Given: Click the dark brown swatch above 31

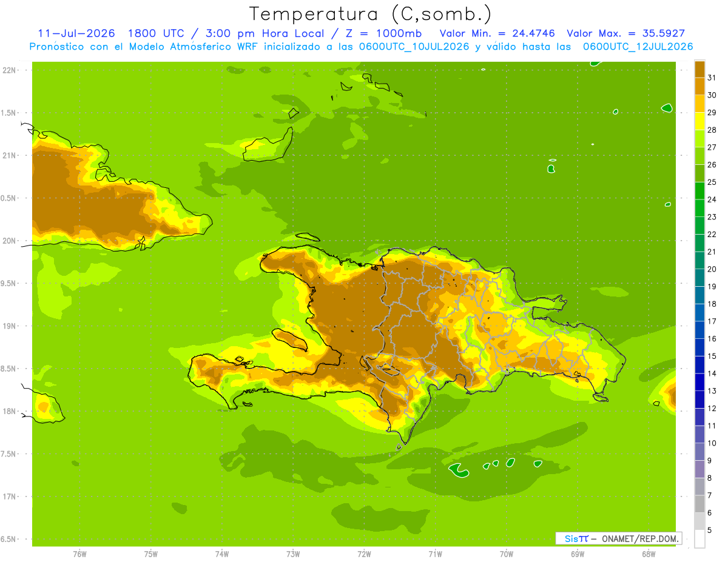Looking at the screenshot, I should (699, 69).
